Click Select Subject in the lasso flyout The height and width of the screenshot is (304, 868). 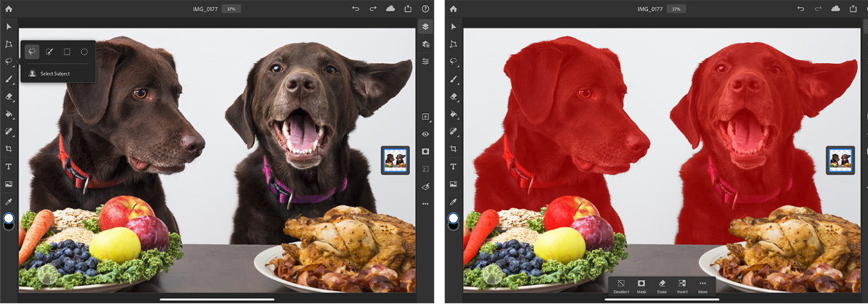click(55, 73)
